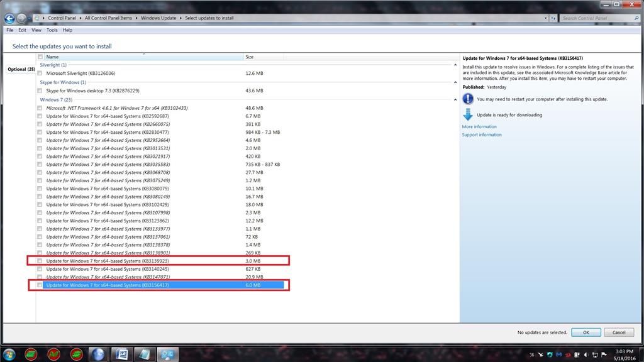Image resolution: width=644 pixels, height=362 pixels.
Task: Select the update row KB2830477
Action: click(164, 132)
